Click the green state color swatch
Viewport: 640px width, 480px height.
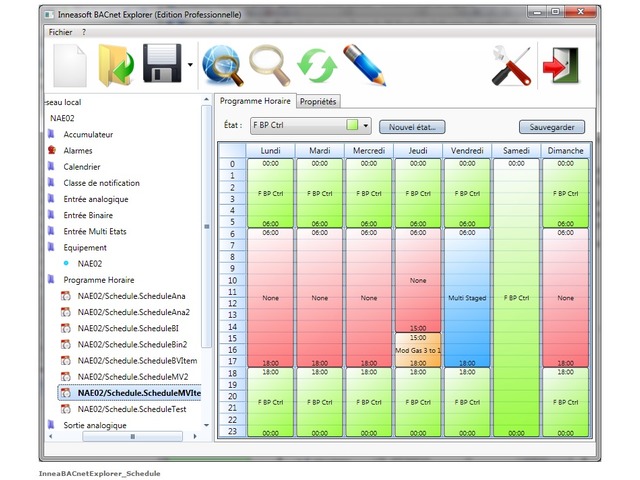pos(352,127)
